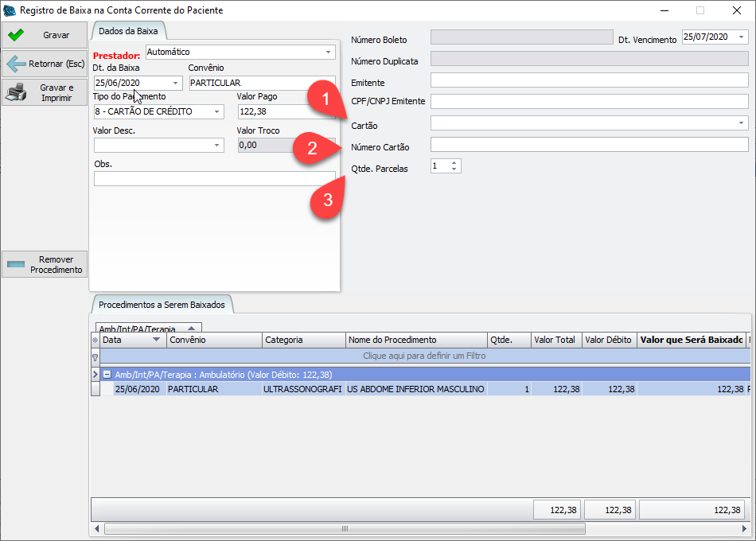Open the Valor Desc. dropdown
This screenshot has height=541, width=756.
[217, 146]
